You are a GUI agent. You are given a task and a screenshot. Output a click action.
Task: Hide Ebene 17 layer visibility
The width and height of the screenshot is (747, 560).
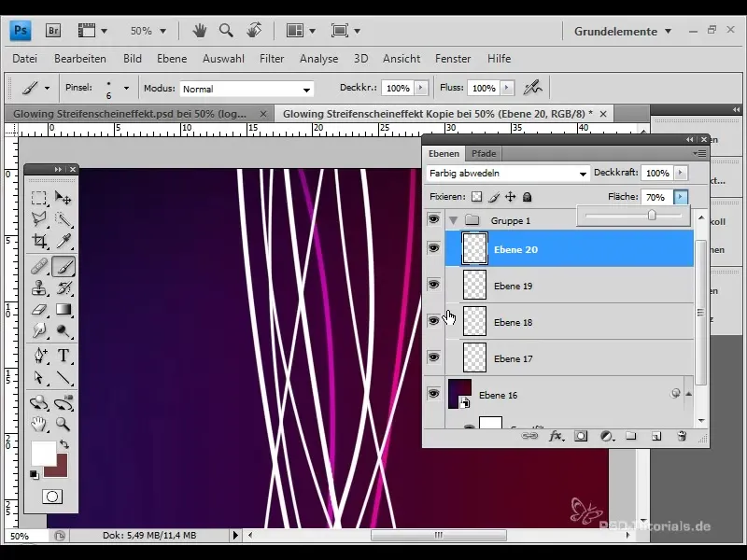[x=433, y=357]
